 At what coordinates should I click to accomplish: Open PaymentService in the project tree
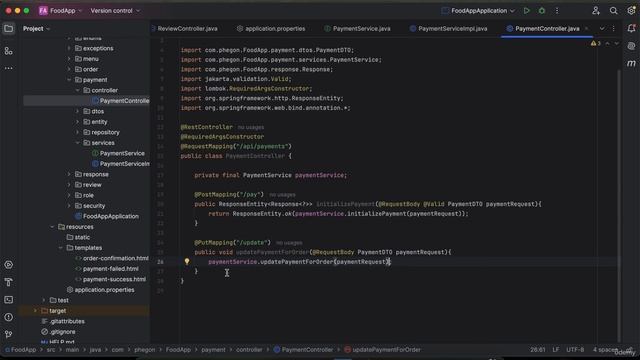[122, 153]
